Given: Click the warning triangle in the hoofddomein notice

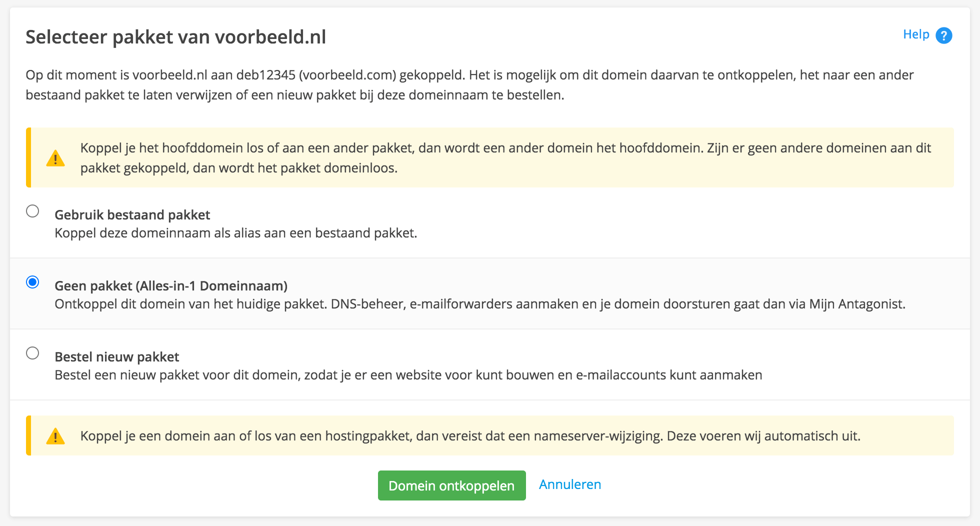Looking at the screenshot, I should 55,158.
